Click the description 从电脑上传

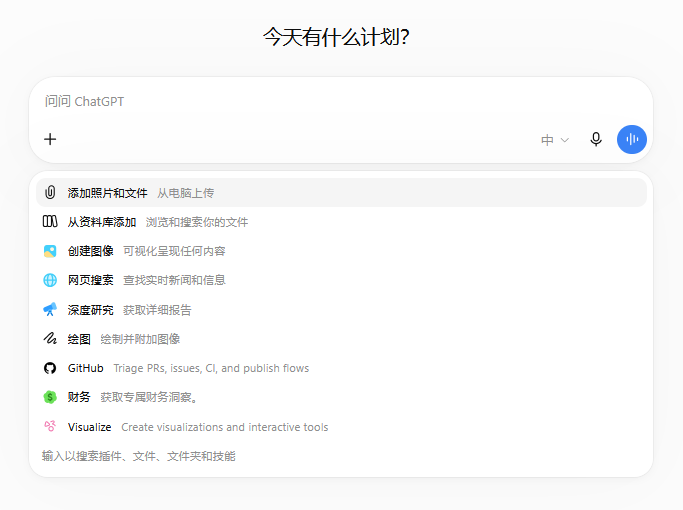pos(186,193)
